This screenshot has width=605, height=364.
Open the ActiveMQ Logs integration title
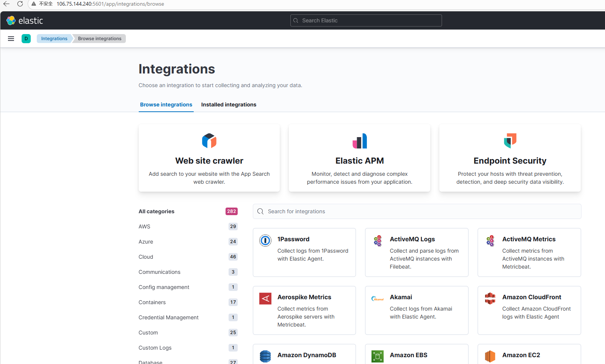point(412,239)
